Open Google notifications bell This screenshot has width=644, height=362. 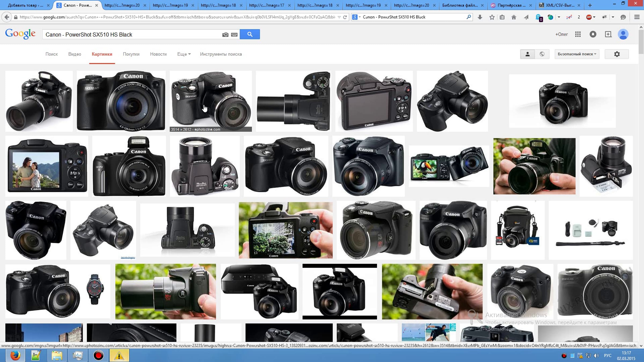(x=593, y=34)
